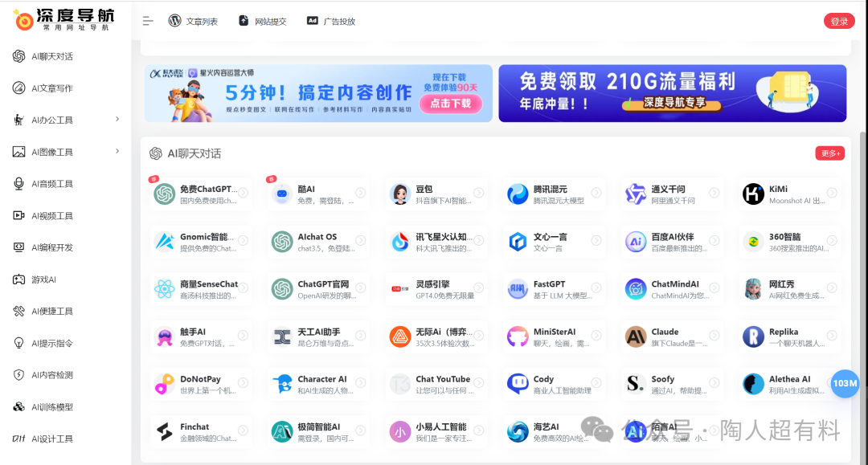
Task: Open the 网红秀 avatar icon
Action: tap(753, 289)
